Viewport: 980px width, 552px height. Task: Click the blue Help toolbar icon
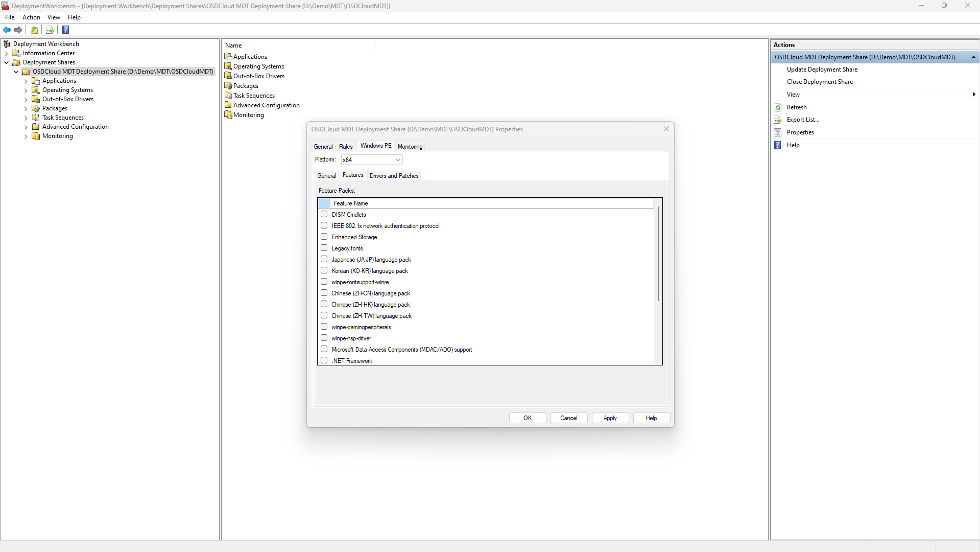[65, 30]
